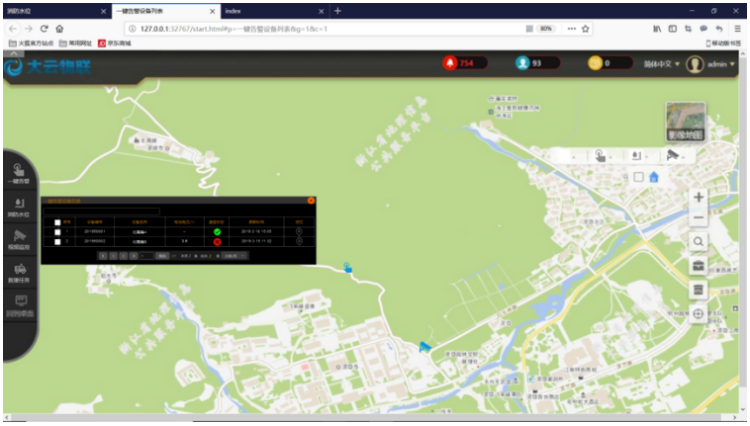Click the red alarm bell counter 754
Viewport: 750px width, 426px height.
click(465, 63)
